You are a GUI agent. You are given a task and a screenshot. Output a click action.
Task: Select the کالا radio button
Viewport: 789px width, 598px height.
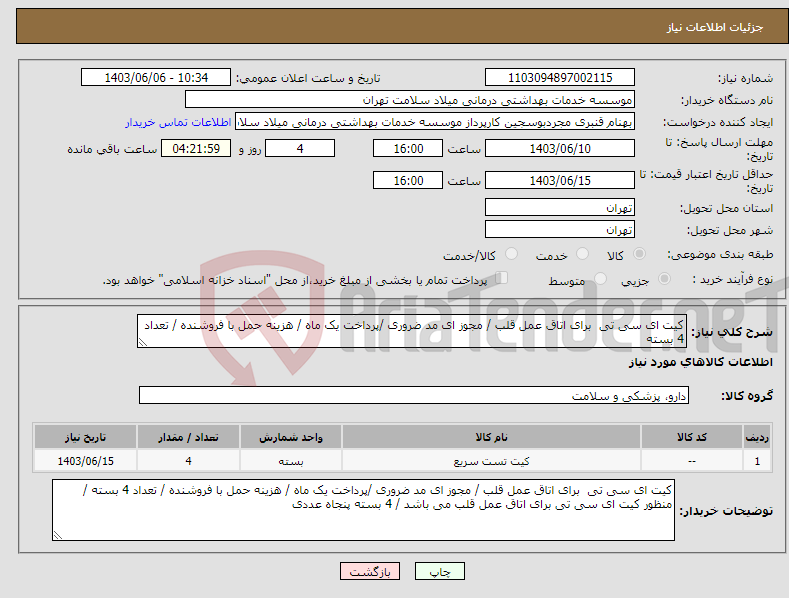coord(639,254)
